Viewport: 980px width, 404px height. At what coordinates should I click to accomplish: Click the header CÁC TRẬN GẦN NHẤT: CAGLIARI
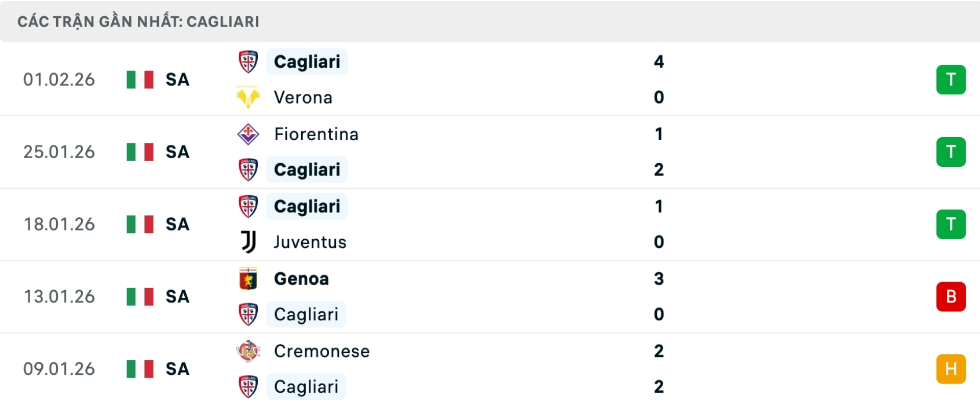coord(139,21)
